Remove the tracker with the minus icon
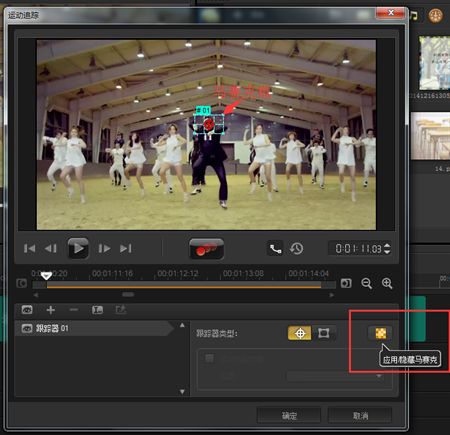Screen dimensions: 450x435 pyautogui.click(x=74, y=310)
